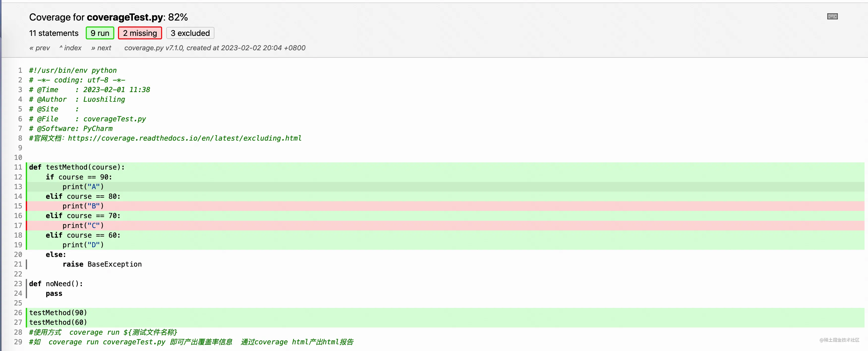The height and width of the screenshot is (351, 868).
Task: Open the keyboard shortcuts icon
Action: point(832,17)
